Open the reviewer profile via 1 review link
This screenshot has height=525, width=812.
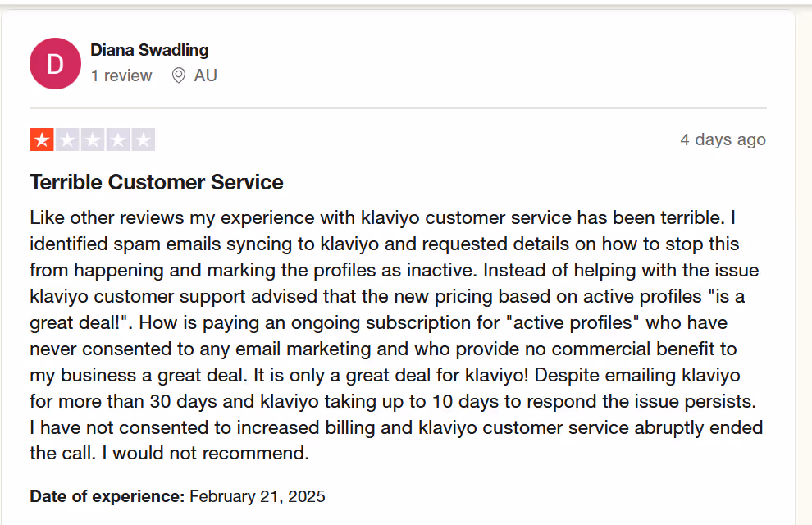[121, 75]
